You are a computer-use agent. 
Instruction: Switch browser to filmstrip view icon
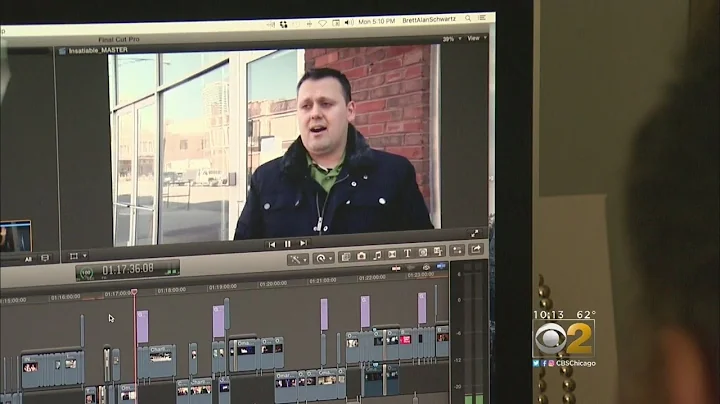(x=45, y=258)
